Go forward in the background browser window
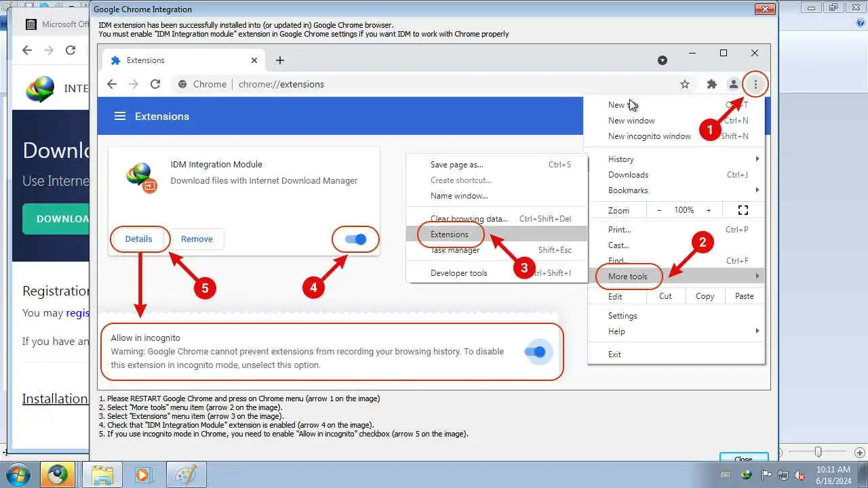This screenshot has height=488, width=868. click(x=49, y=50)
